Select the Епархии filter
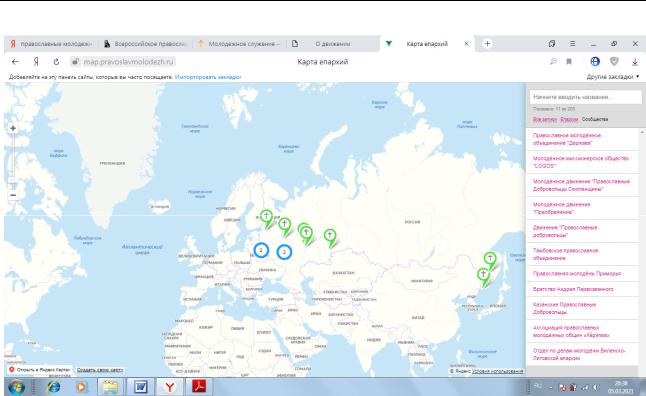Image resolution: width=646 pixels, height=396 pixels. coord(569,119)
